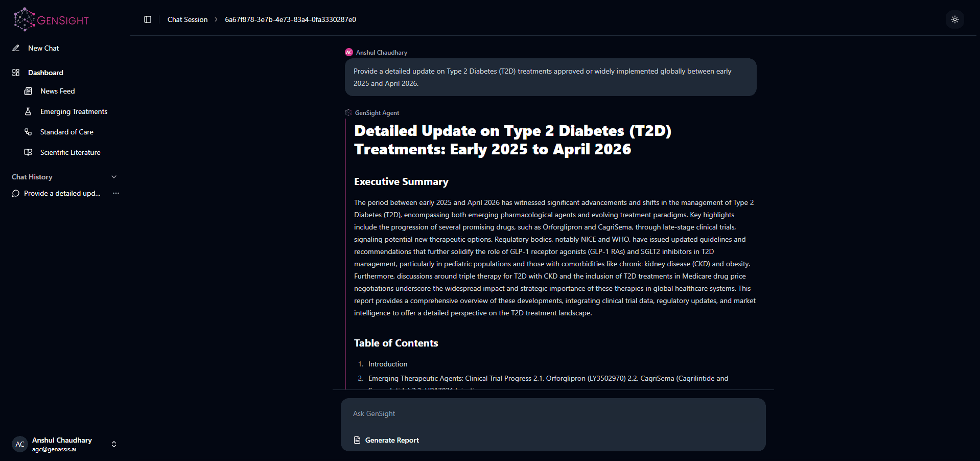Open the Emerging Treatments page

pos(74,111)
